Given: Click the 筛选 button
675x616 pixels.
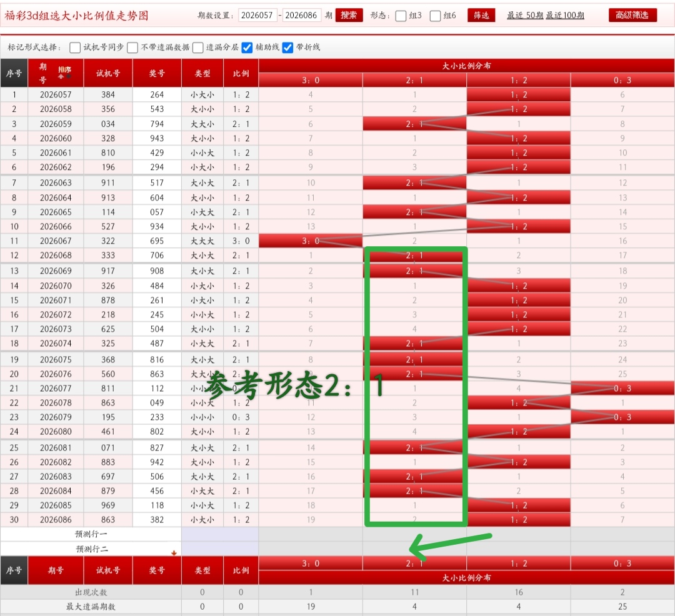Looking at the screenshot, I should coord(481,16).
